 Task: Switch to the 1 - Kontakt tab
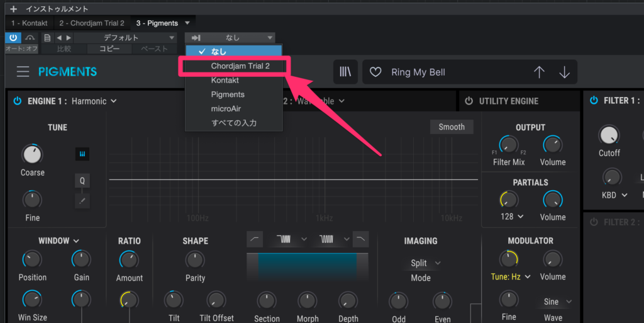(30, 23)
